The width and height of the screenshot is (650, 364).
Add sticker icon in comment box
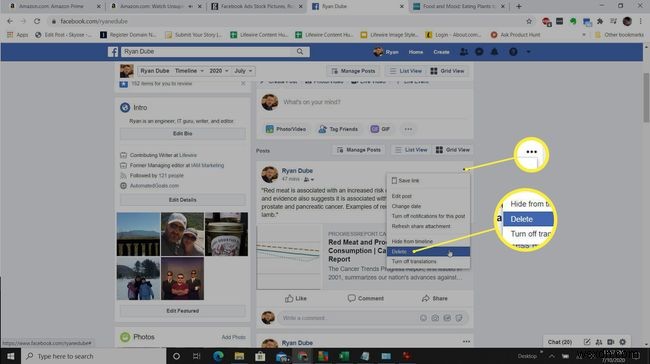tap(459, 318)
